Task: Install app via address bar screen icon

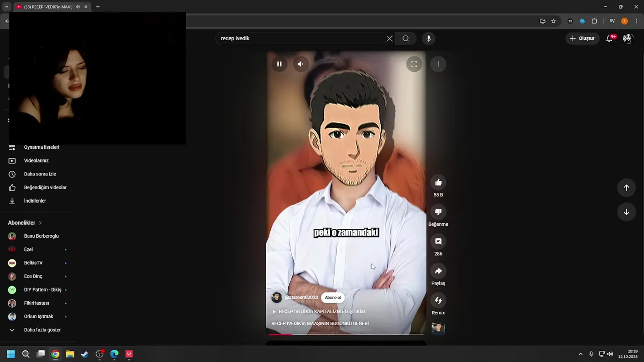Action: tap(542, 21)
